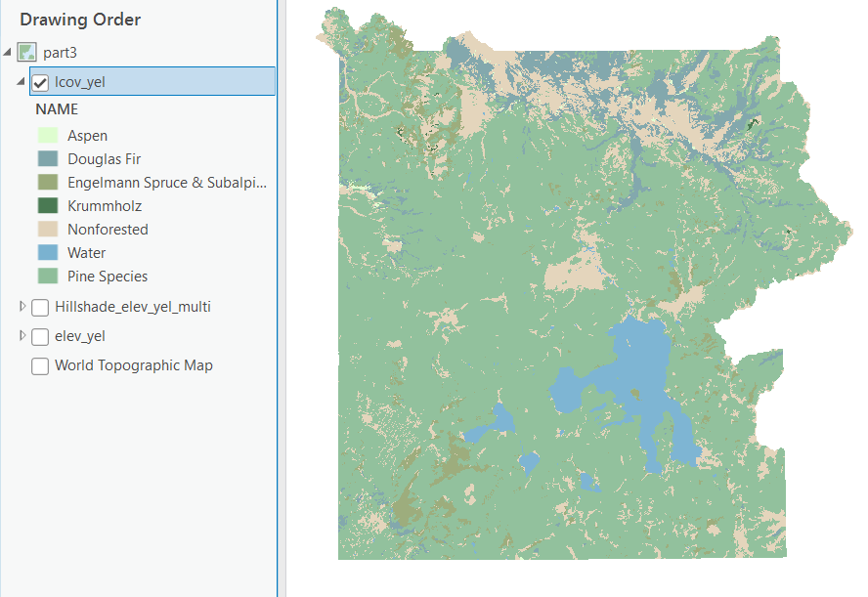Collapse the part3 map group
868x597 pixels.
click(7, 52)
